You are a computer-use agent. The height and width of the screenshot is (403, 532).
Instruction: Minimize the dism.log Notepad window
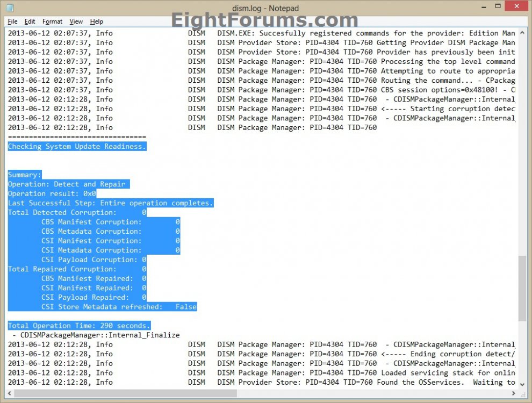484,6
